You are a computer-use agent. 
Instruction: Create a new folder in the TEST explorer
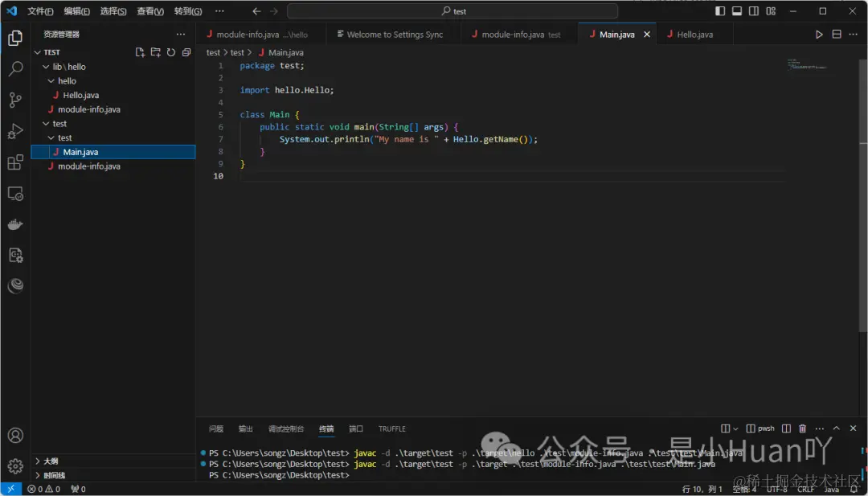[x=156, y=52]
